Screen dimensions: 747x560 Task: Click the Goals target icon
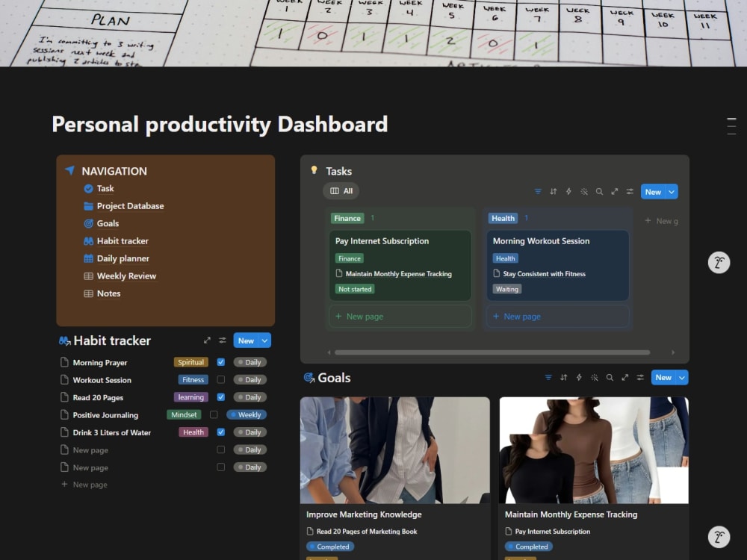309,378
